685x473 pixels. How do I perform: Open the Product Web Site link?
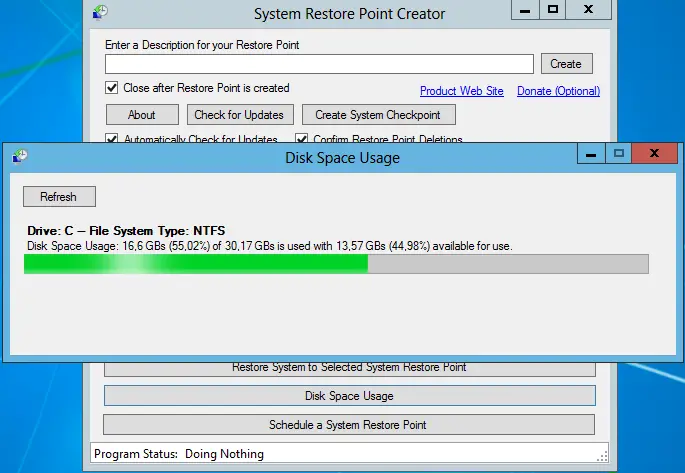tap(461, 91)
